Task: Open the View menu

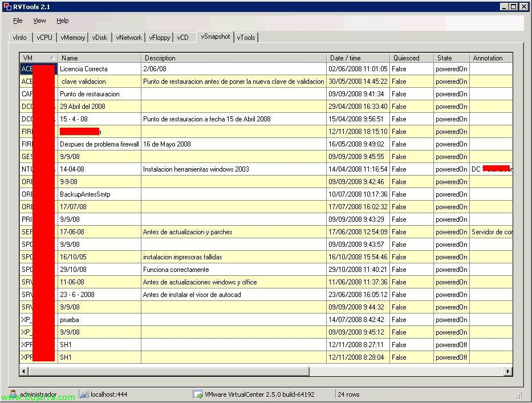Action: coord(39,21)
